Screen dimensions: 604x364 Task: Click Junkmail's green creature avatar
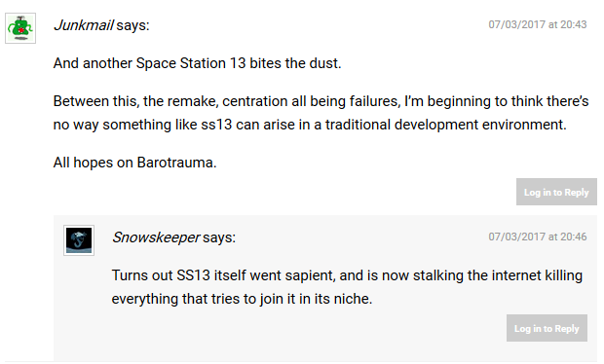point(20,28)
